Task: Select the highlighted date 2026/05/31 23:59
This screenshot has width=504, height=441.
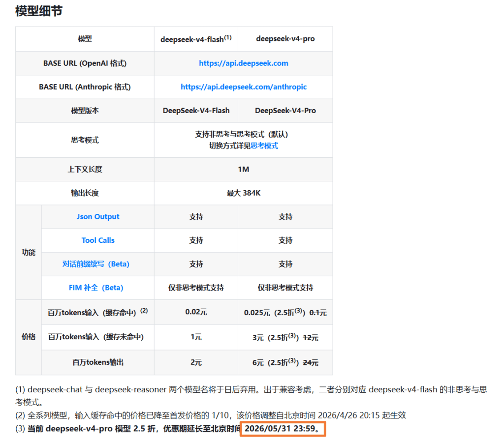Action: tap(283, 429)
